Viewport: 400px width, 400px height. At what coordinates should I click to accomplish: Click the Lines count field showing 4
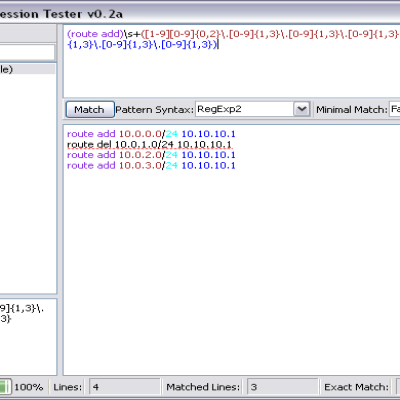click(125, 387)
